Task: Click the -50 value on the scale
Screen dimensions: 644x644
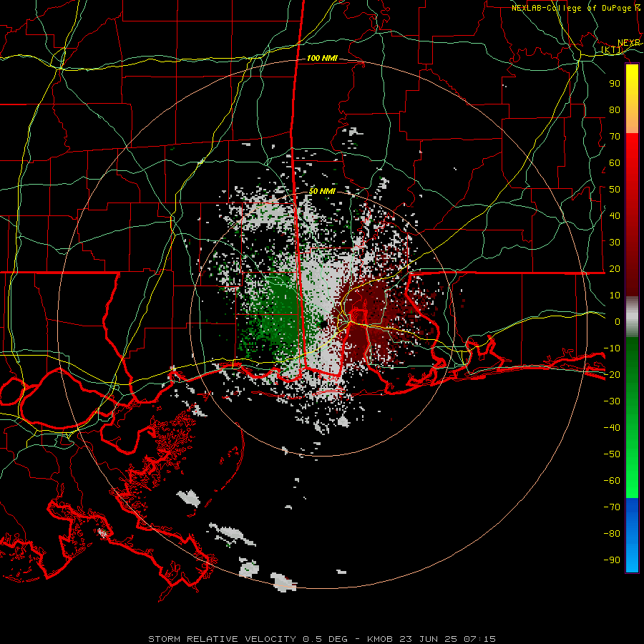Action: coord(612,454)
